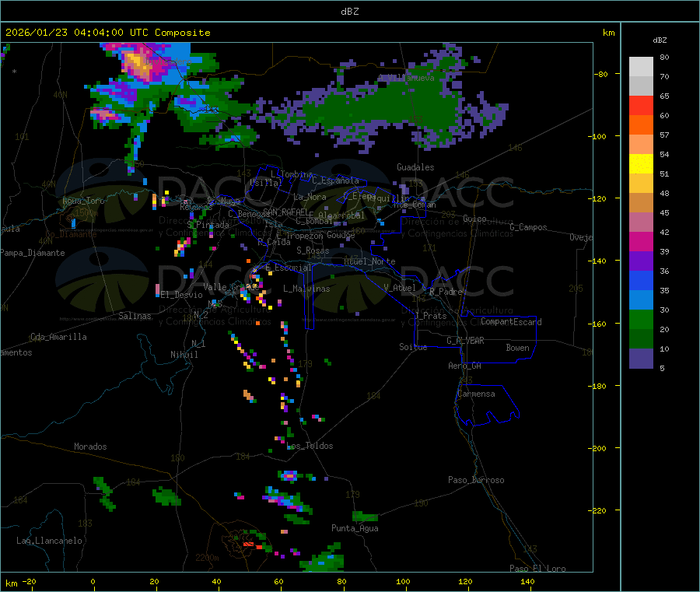This screenshot has width=700, height=592.
Task: Click the green 20-30 dBZ legend swatch
Action: (641, 319)
